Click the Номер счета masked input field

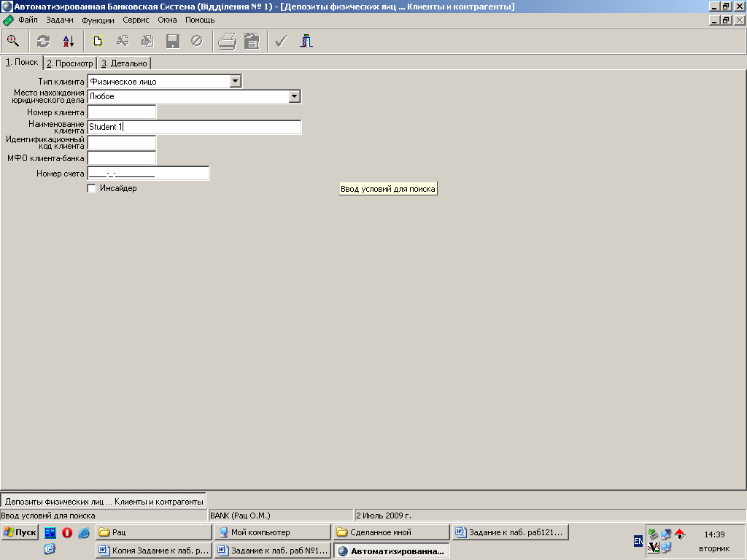[149, 174]
